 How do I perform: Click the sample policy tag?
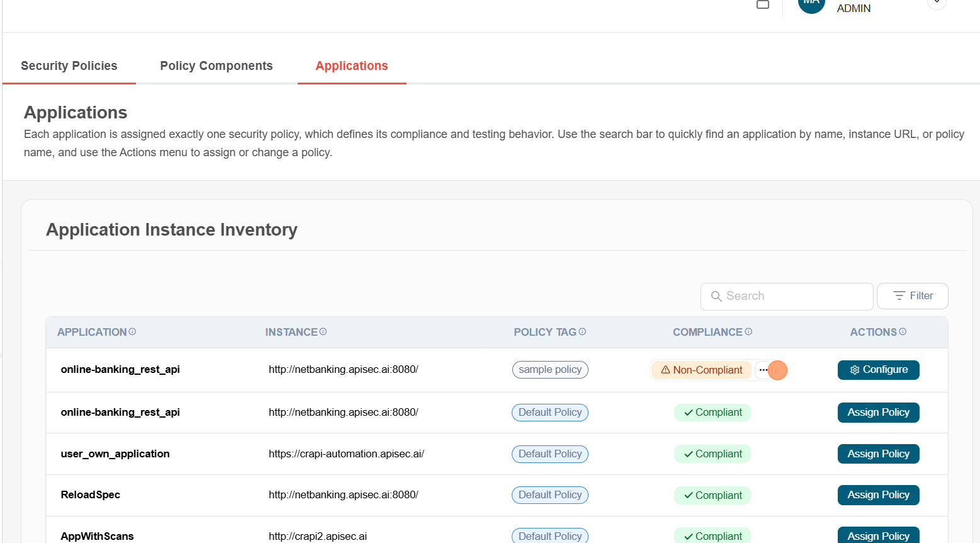pyautogui.click(x=550, y=370)
